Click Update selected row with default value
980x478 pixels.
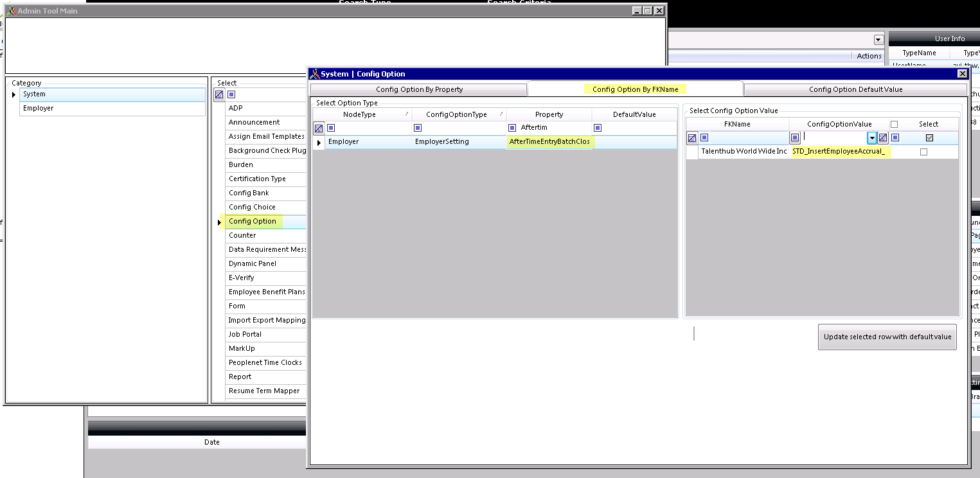[x=887, y=337]
